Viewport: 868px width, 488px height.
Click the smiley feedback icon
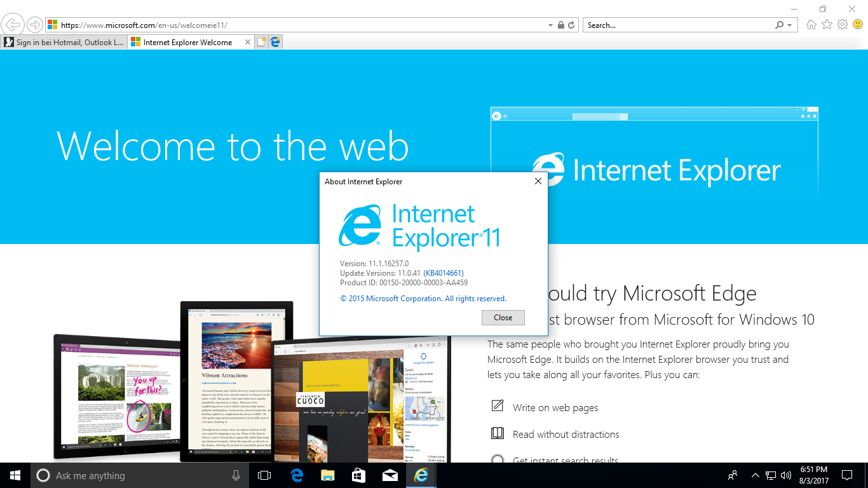(x=858, y=25)
